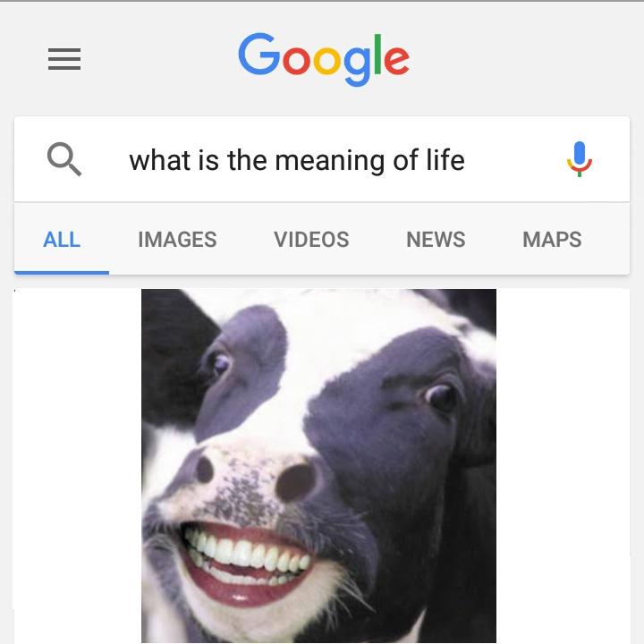Screen dimensions: 644x644
Task: Open the hamburger menu icon
Action: click(x=64, y=59)
